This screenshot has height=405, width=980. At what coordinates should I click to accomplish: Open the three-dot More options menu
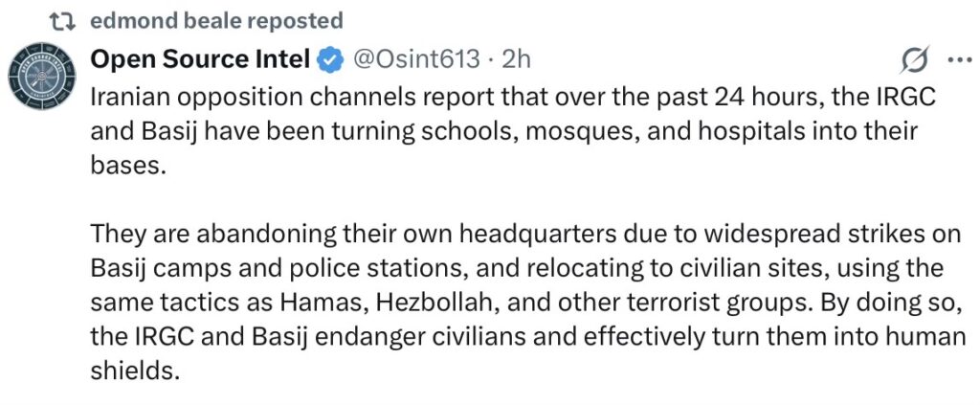pyautogui.click(x=957, y=59)
